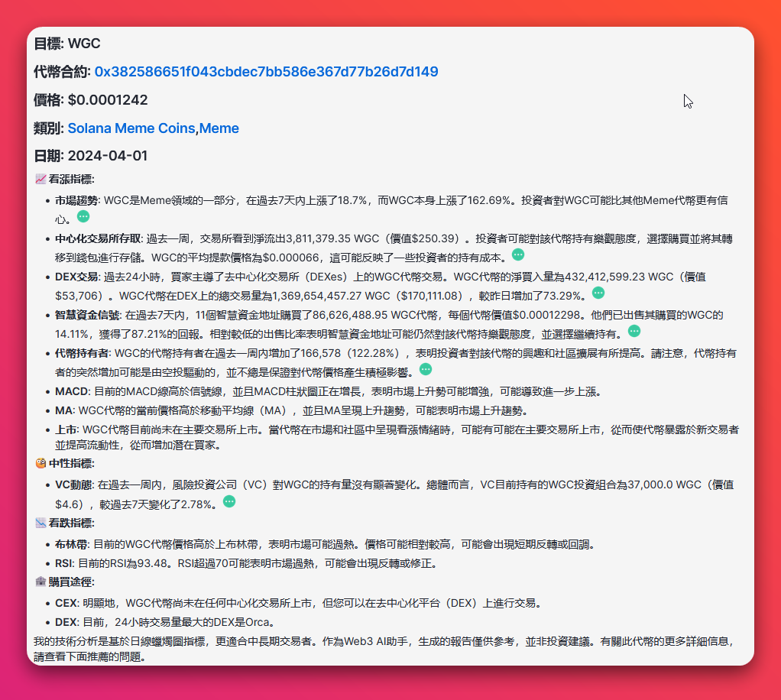Click the price value $0.0001242

pos(108,100)
